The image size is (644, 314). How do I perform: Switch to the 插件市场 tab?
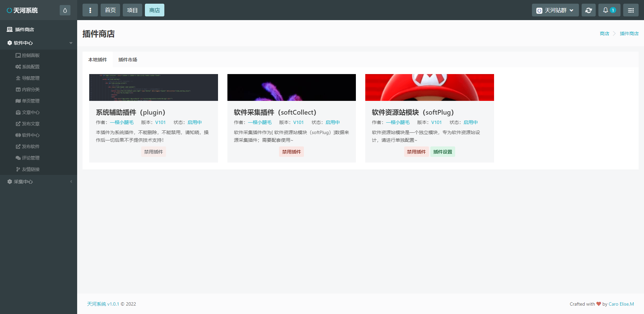coord(127,60)
